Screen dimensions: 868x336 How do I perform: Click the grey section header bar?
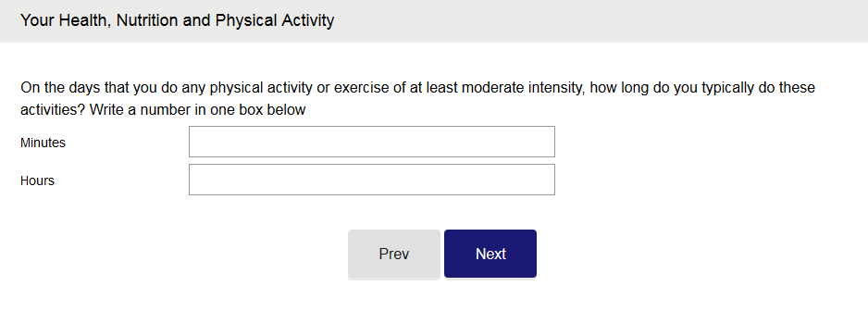434,21
